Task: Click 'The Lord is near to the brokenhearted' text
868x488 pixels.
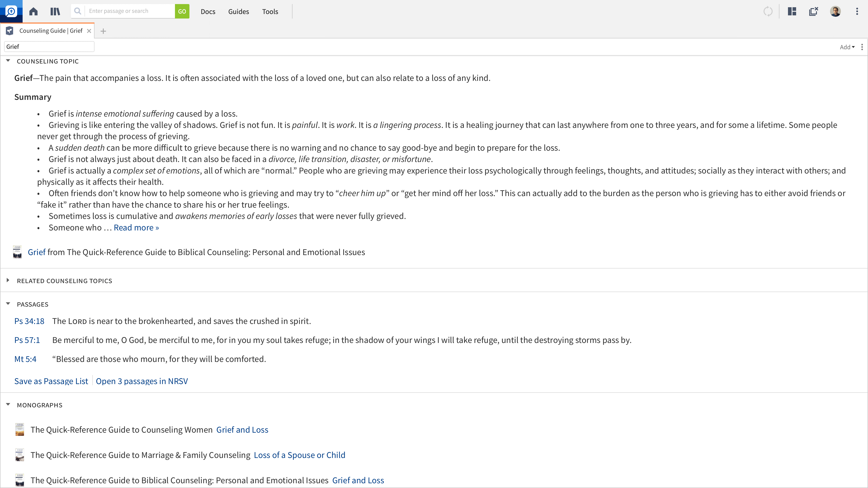Action: 182,321
